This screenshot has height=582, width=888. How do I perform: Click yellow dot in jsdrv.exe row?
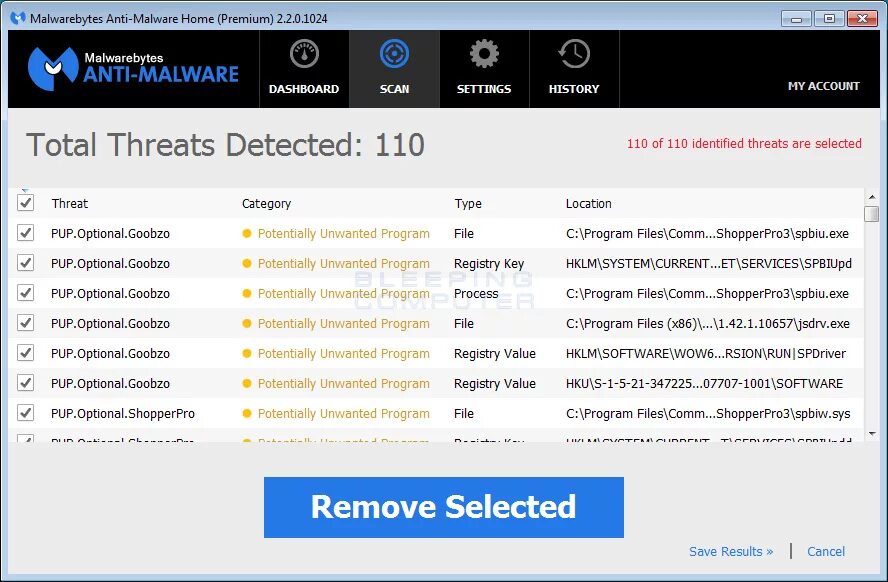click(246, 323)
